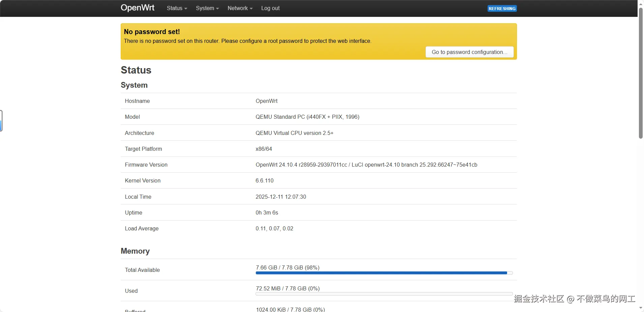Screen dimensions: 644x312
Task: Go to password configuration
Action: click(x=469, y=52)
